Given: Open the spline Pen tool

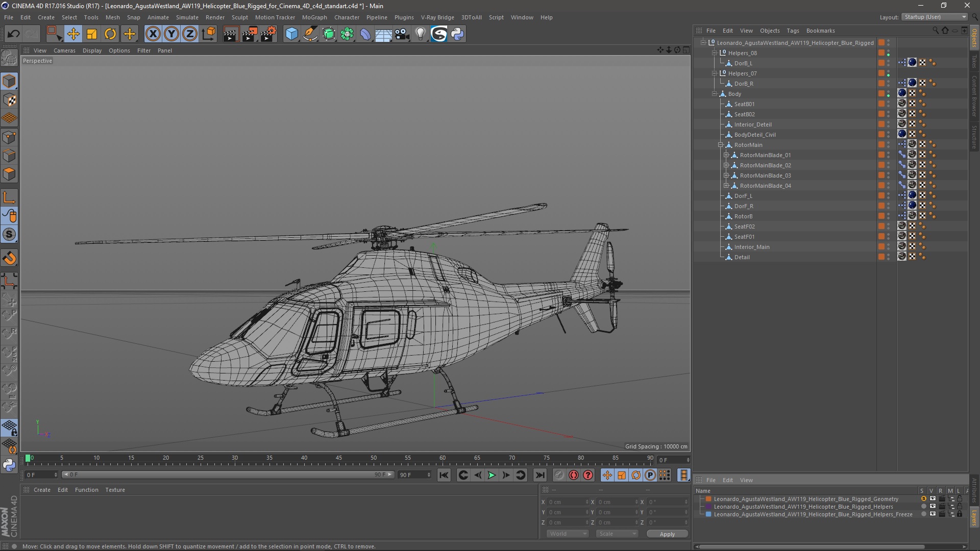Looking at the screenshot, I should pos(310,34).
